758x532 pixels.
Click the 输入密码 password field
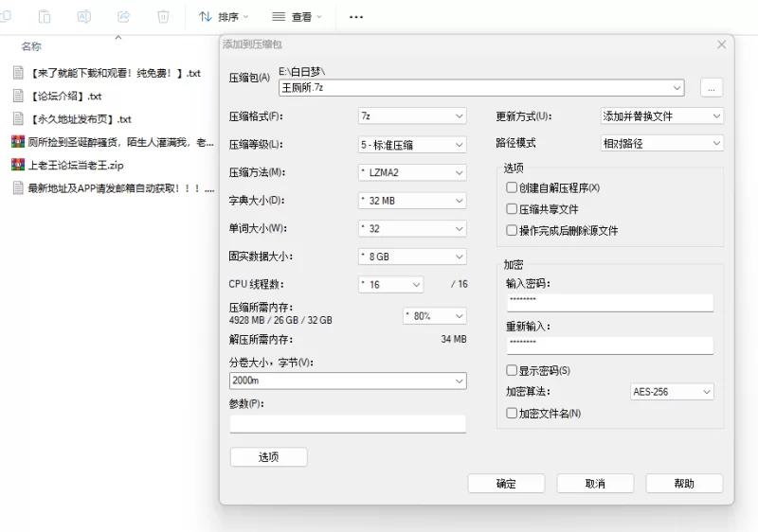pos(609,302)
